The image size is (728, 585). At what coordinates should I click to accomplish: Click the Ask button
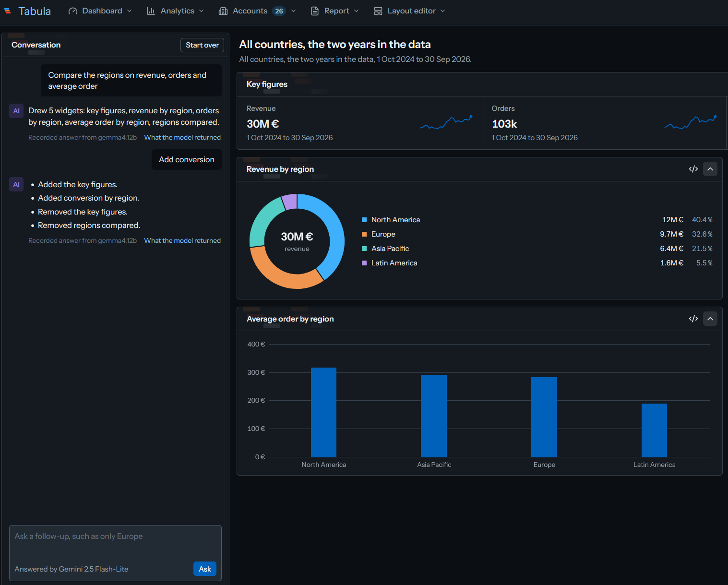(x=205, y=569)
